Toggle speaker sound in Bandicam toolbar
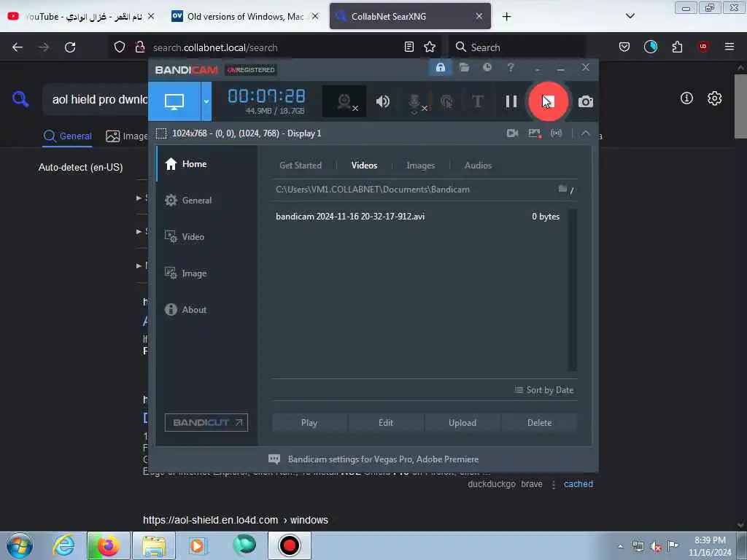 point(382,101)
